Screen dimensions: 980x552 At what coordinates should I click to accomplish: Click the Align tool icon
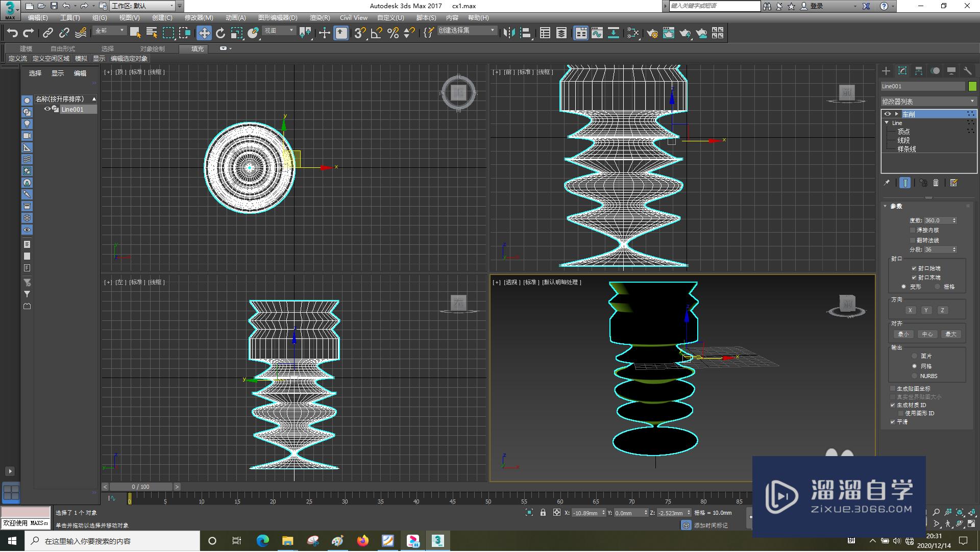pos(526,33)
